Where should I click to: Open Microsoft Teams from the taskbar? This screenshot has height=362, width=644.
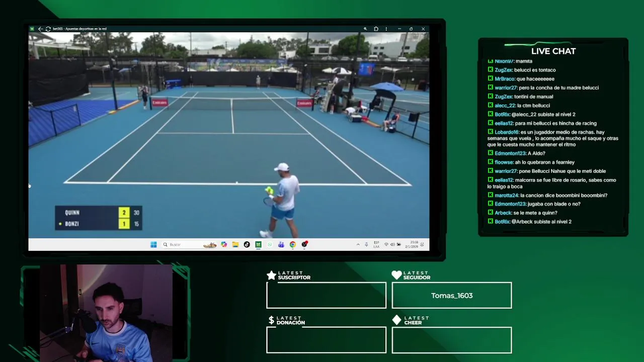point(281,244)
